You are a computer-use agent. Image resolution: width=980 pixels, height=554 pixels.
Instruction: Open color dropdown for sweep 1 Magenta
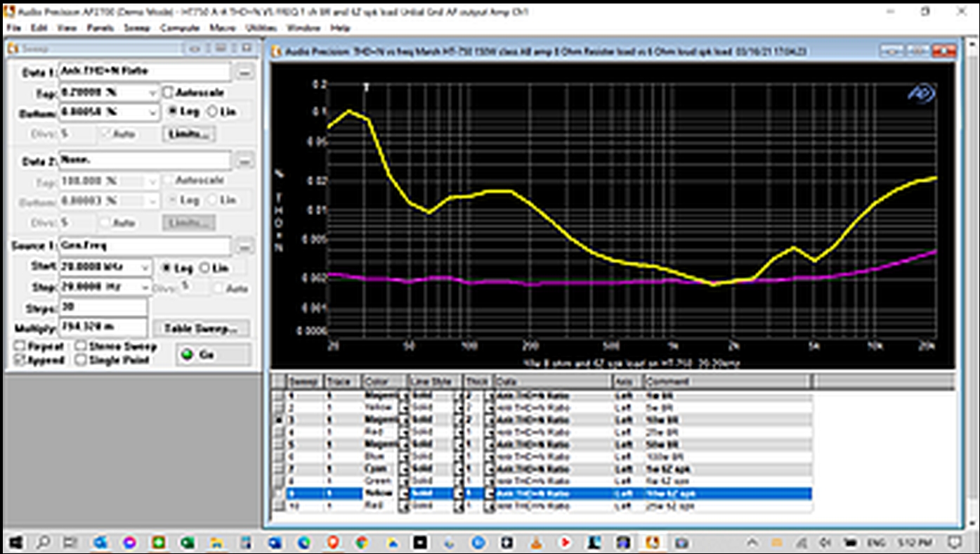[x=404, y=396]
